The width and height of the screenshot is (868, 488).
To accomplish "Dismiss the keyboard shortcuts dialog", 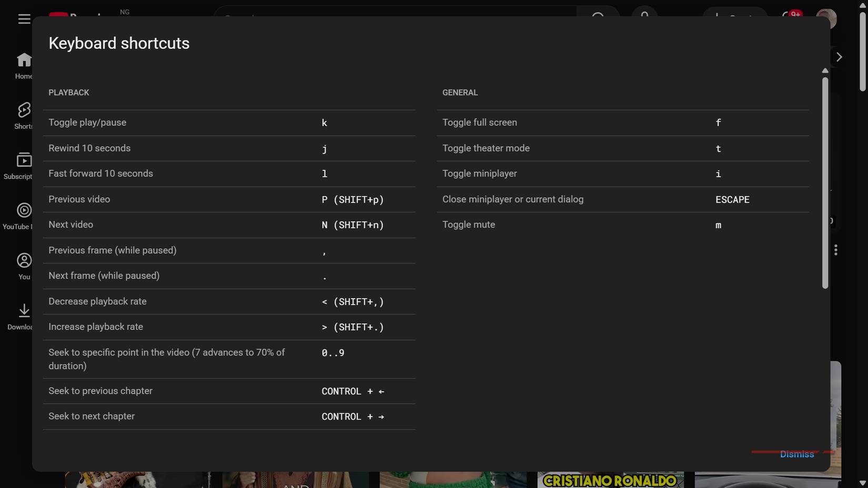I will tap(797, 454).
